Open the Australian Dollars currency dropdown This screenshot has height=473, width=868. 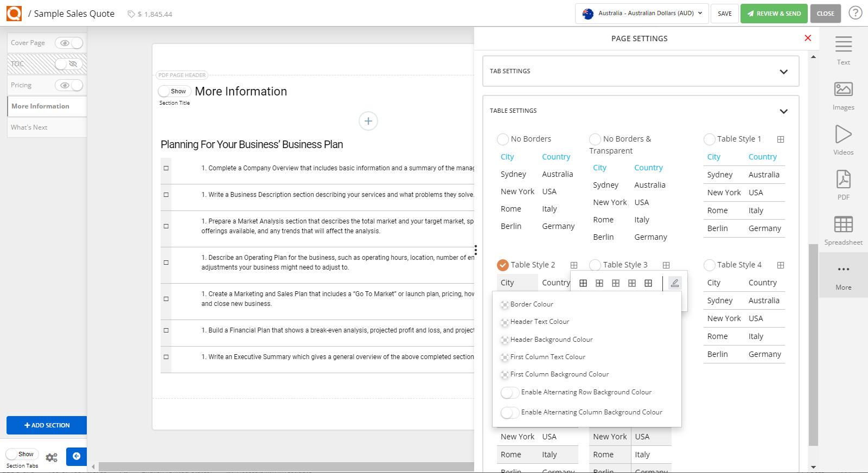642,14
